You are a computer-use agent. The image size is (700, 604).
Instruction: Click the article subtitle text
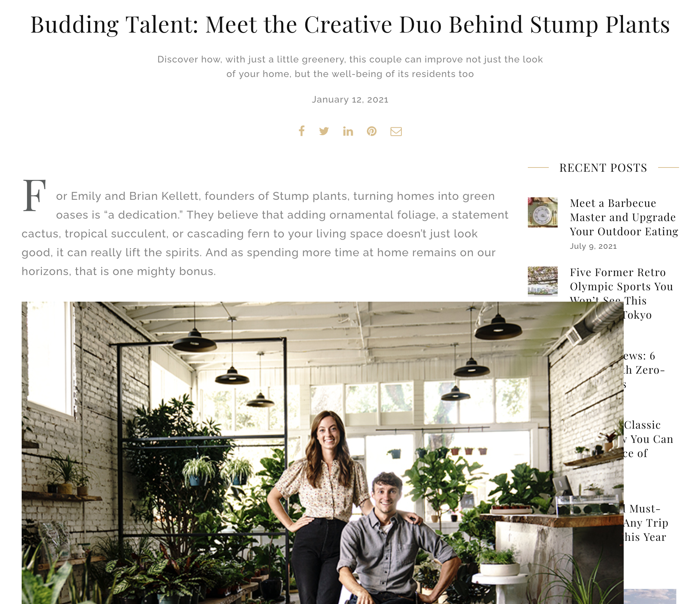[x=350, y=66]
